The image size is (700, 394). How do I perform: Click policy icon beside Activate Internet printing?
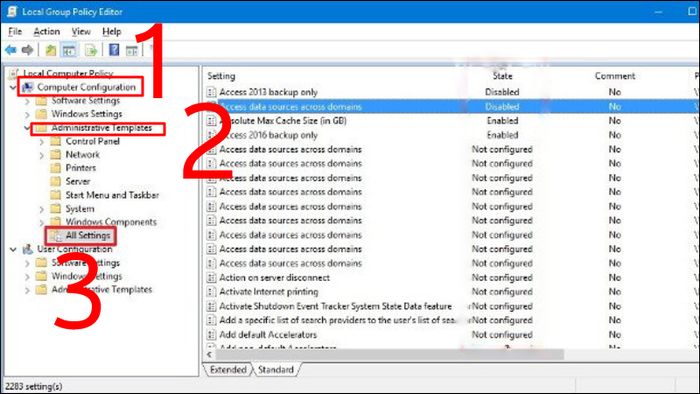(211, 292)
